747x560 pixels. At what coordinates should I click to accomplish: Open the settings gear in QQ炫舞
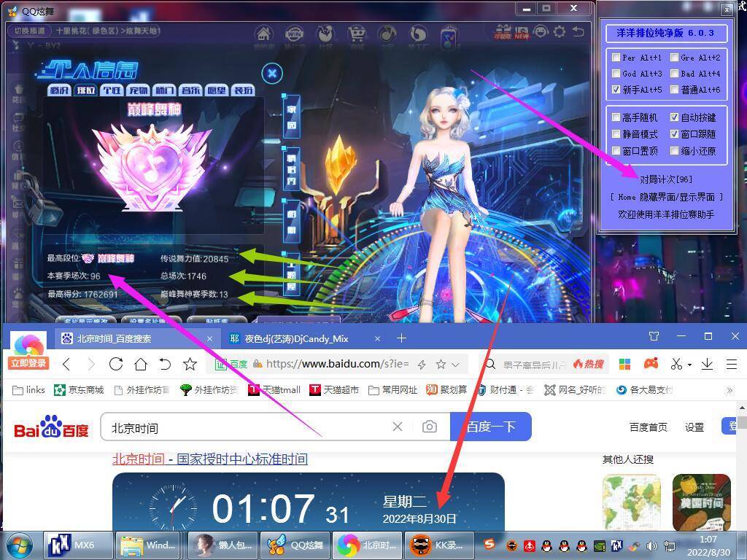pyautogui.click(x=560, y=32)
